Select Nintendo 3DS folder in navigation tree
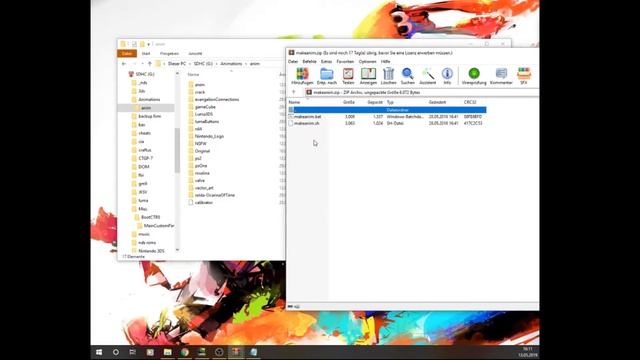640x360 pixels. (x=148, y=251)
